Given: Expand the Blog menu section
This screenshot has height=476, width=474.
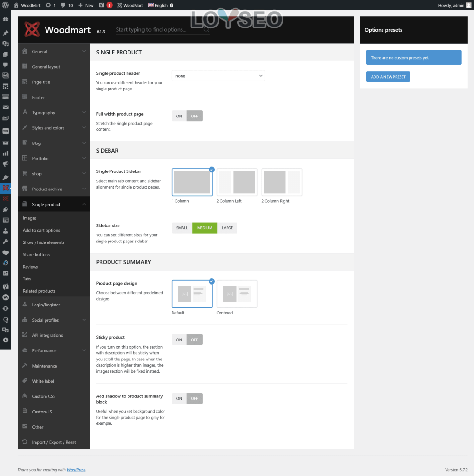Looking at the screenshot, I should (x=54, y=143).
